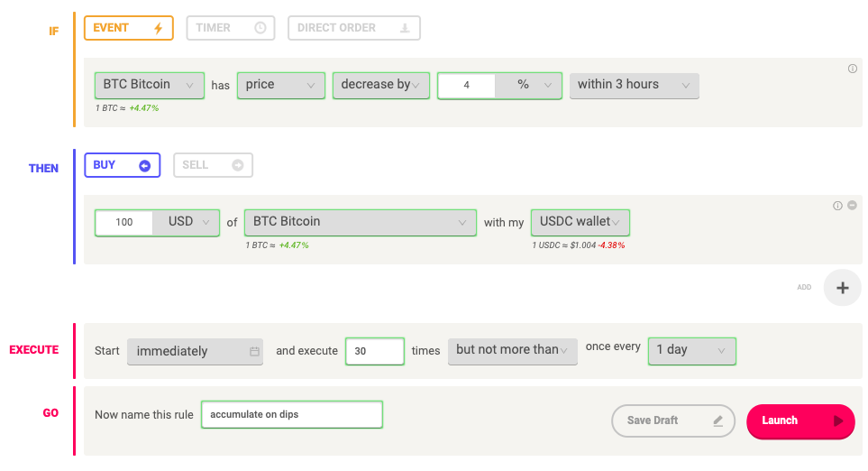
Task: Open the BTC Bitcoin dropdown in IF condition
Action: pyautogui.click(x=150, y=86)
